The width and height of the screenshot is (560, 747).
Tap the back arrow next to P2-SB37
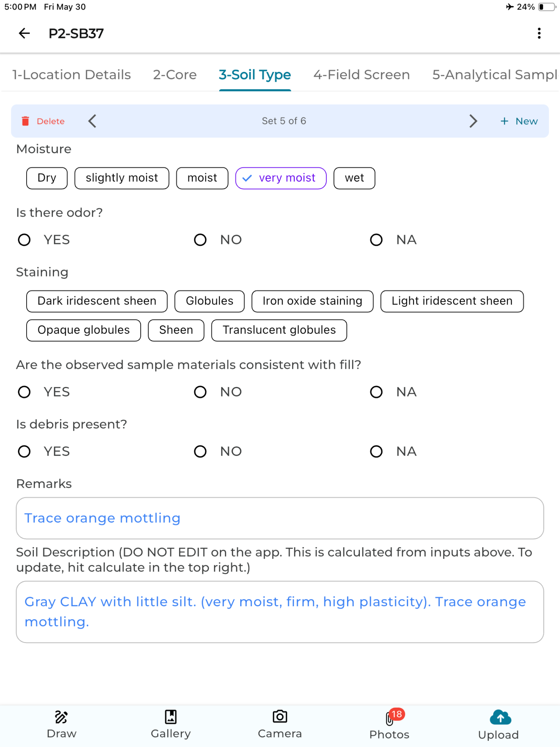pyautogui.click(x=24, y=34)
